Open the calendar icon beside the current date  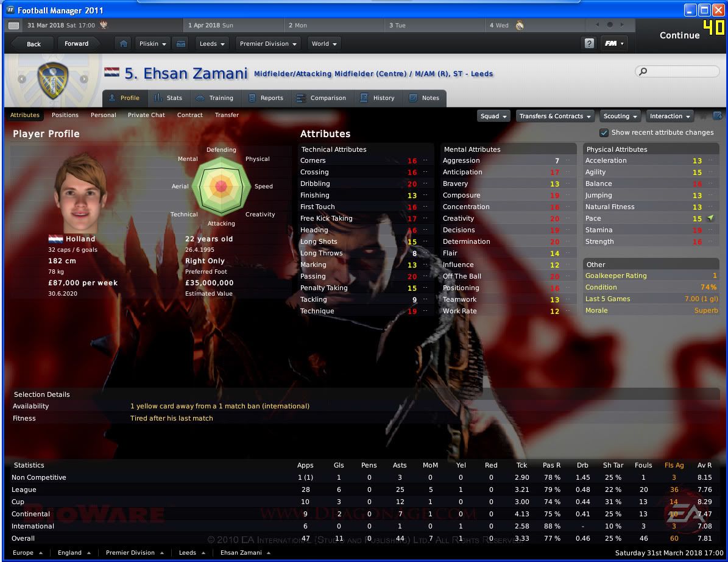click(14, 26)
